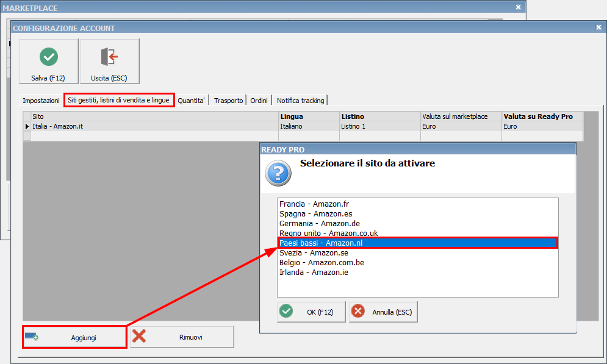This screenshot has height=364, width=607.
Task: Switch to the Trasporto tab
Action: (x=228, y=101)
